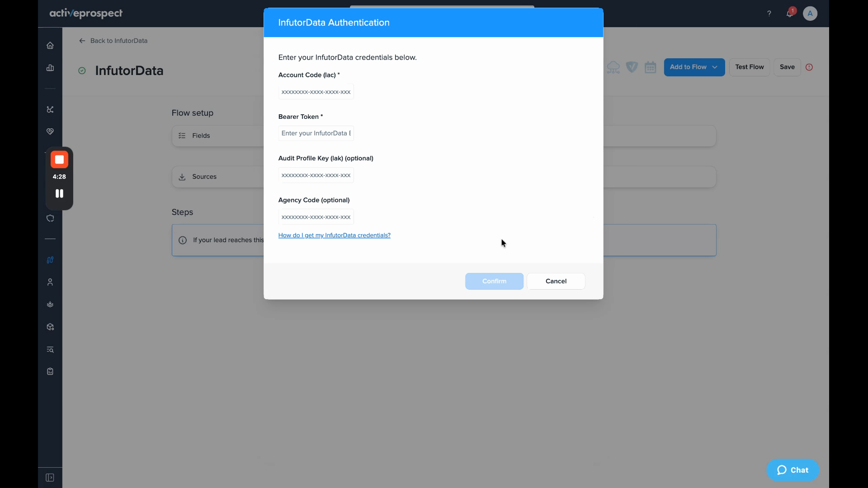Click the Test Flow button
868x488 pixels.
750,67
